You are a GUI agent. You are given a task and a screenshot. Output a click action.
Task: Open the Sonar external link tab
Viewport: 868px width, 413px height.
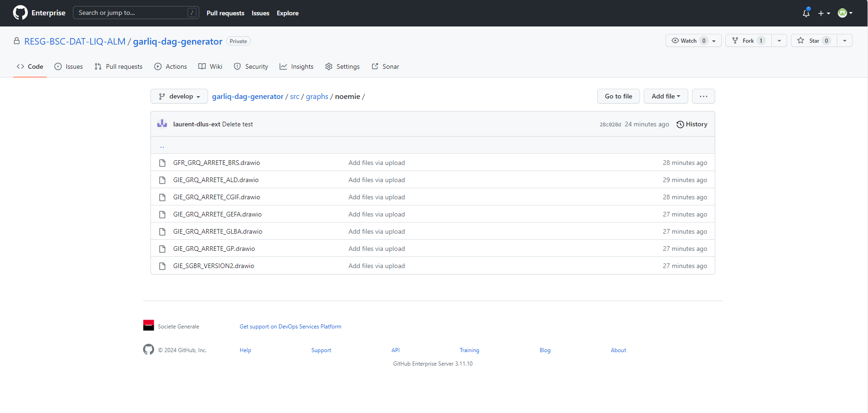385,66
